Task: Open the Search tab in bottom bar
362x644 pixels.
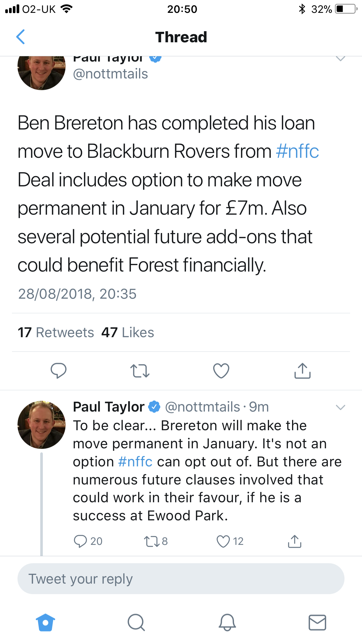Action: click(x=136, y=622)
